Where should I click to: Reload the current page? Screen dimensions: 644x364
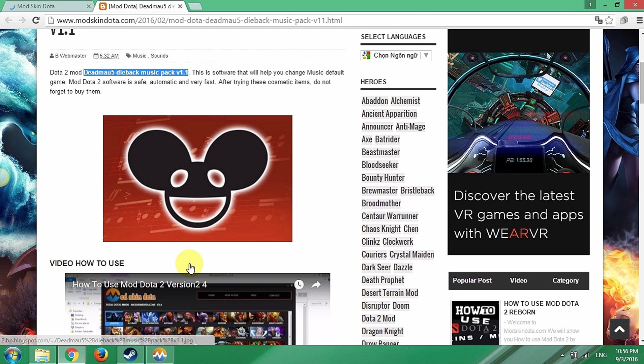(36, 20)
